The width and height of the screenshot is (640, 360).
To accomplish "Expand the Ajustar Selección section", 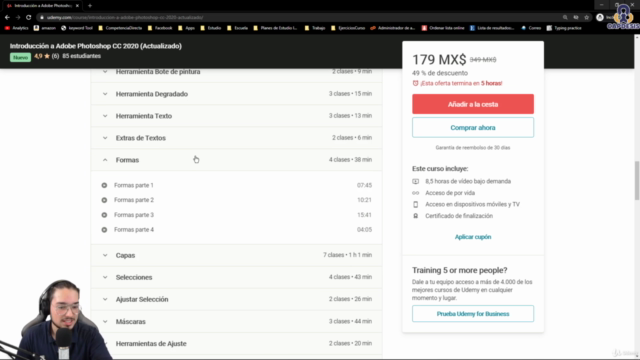I will click(x=236, y=299).
